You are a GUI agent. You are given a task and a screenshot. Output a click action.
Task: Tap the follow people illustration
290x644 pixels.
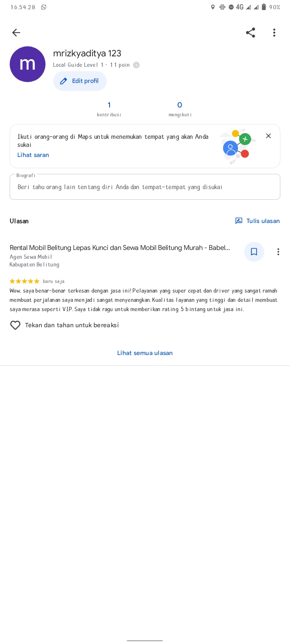[238, 147]
